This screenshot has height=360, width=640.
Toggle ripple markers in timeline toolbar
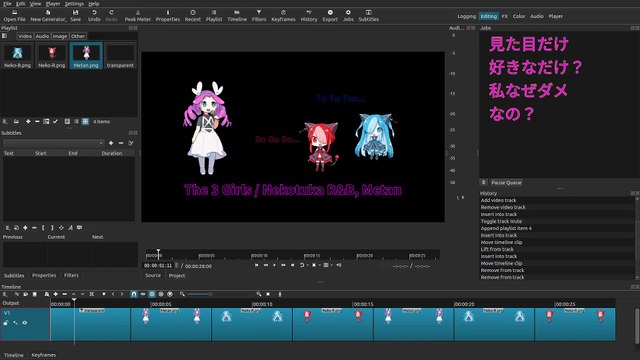click(x=170, y=294)
